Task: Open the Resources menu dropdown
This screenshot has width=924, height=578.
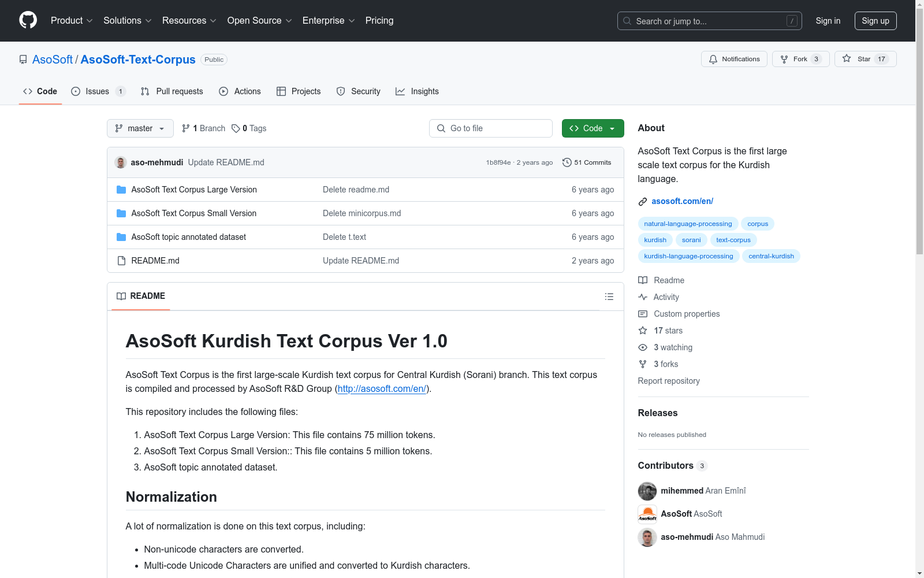Action: pos(189,21)
